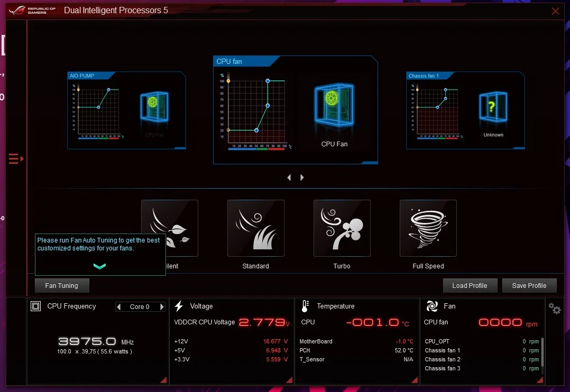The width and height of the screenshot is (570, 392).
Task: Close the Dual Intelligent Processors window
Action: point(555,11)
